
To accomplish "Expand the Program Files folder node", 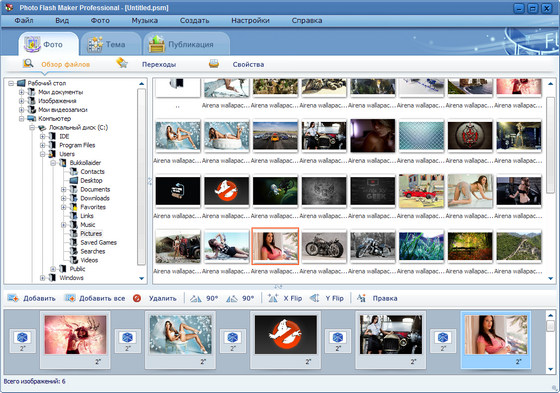I will (x=42, y=145).
